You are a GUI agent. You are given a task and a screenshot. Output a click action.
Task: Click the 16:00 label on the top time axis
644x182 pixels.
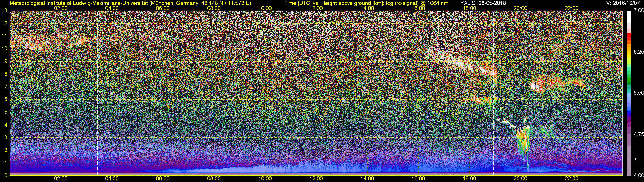[x=418, y=8]
